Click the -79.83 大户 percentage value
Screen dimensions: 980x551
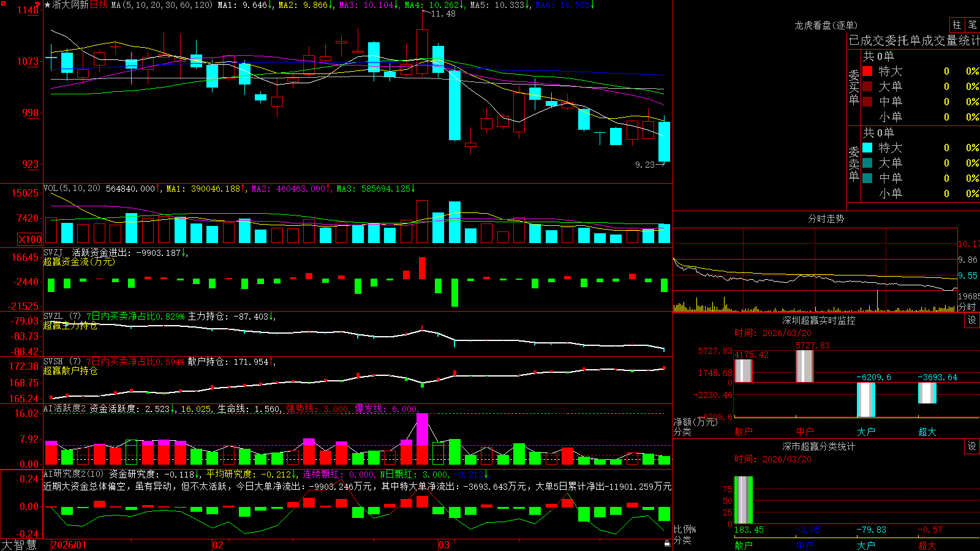[x=871, y=530]
